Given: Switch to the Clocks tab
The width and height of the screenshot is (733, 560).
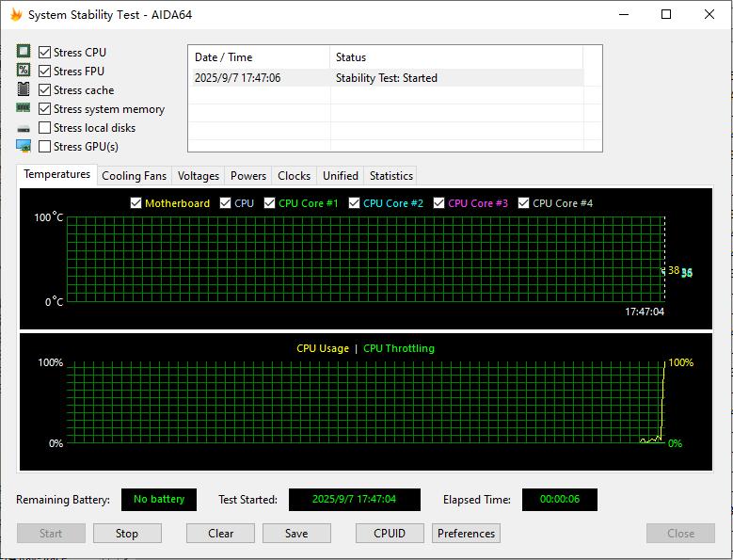Looking at the screenshot, I should [294, 176].
